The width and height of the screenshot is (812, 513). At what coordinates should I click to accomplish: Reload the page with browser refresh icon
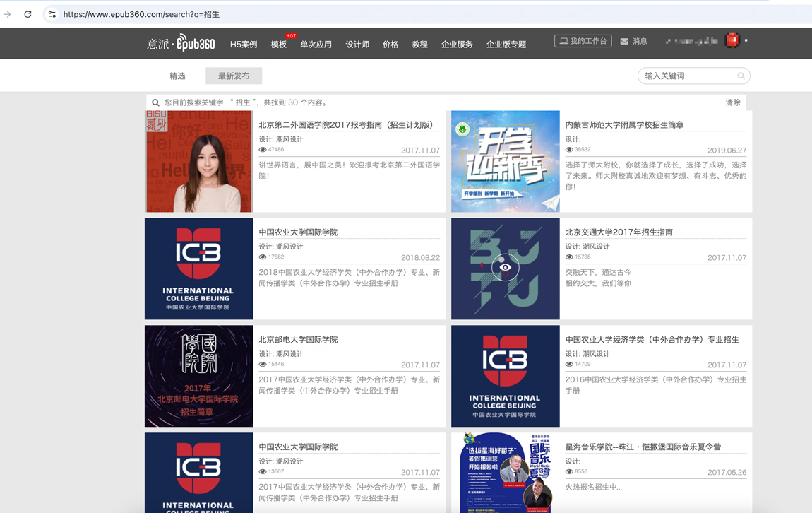28,15
